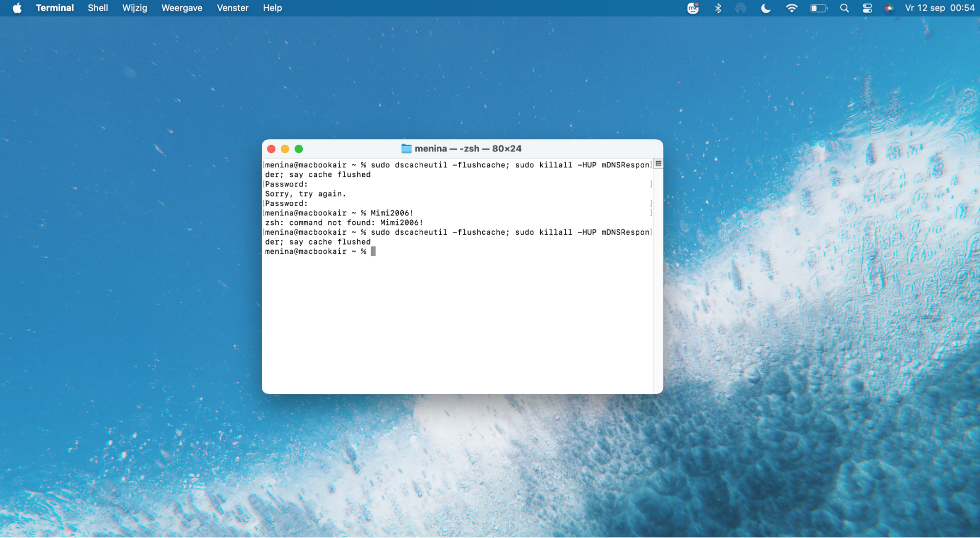Toggle the Do Not Disturb crescent icon
This screenshot has width=980, height=538.
765,8
